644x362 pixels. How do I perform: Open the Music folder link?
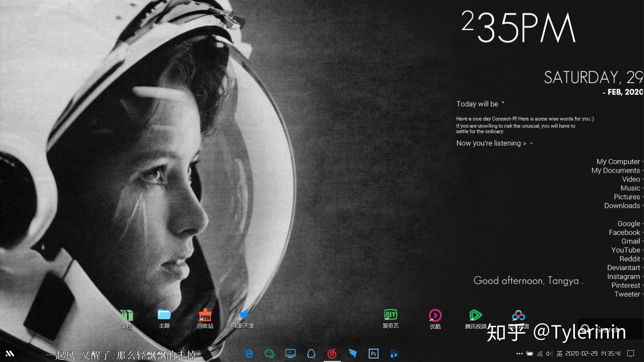point(630,188)
